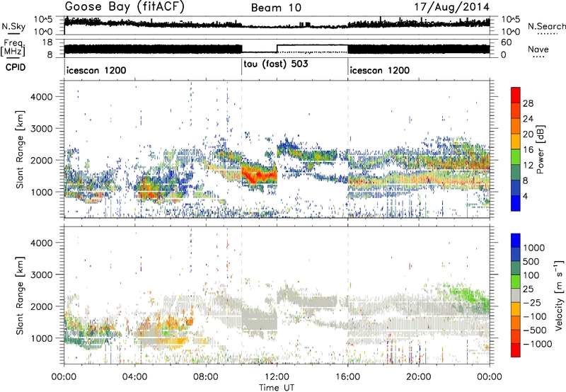The width and height of the screenshot is (566, 392).
Task: Click the 'N.Sky' legend label
Action: (x=13, y=26)
